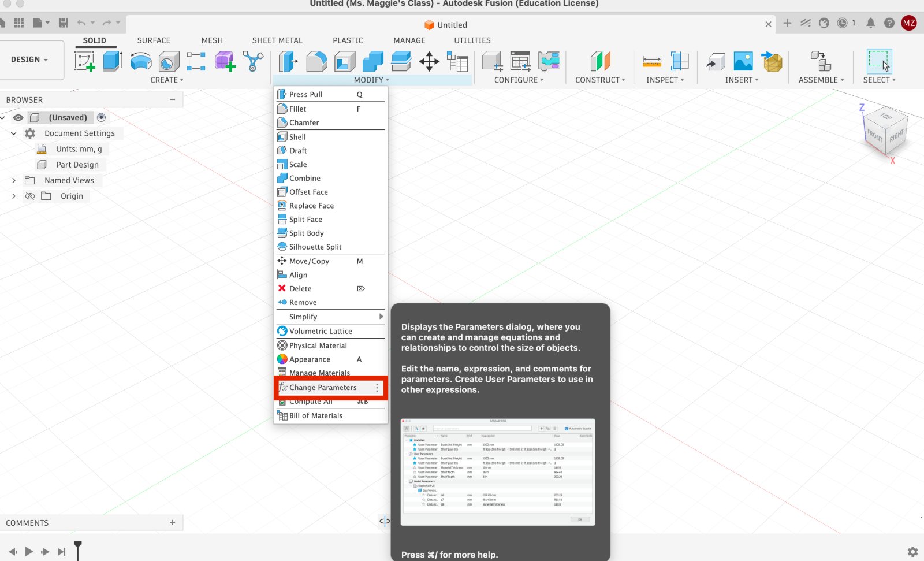
Task: Open timeline settings gear
Action: coord(912,551)
